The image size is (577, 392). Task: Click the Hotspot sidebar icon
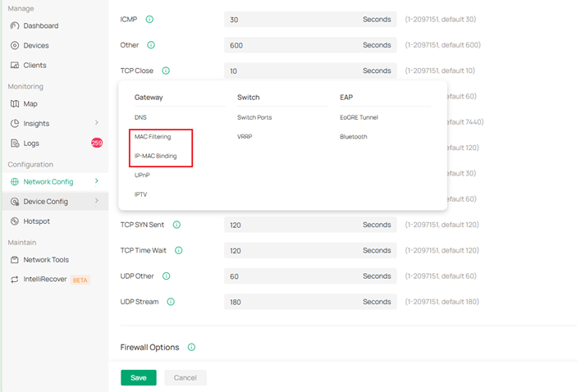tap(15, 221)
